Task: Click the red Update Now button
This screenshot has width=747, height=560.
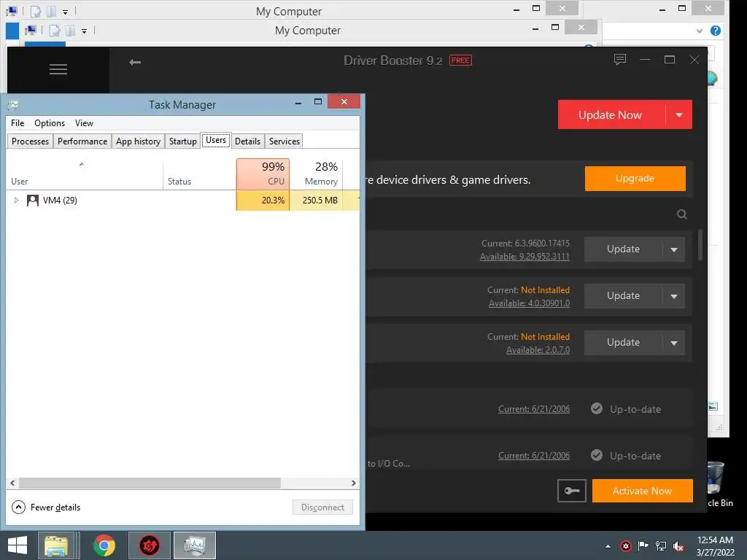Action: coord(611,114)
